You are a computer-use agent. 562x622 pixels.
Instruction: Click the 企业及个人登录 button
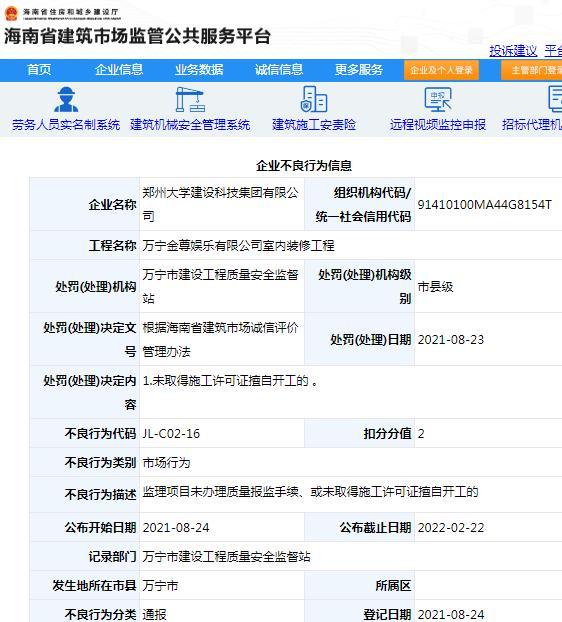click(441, 70)
